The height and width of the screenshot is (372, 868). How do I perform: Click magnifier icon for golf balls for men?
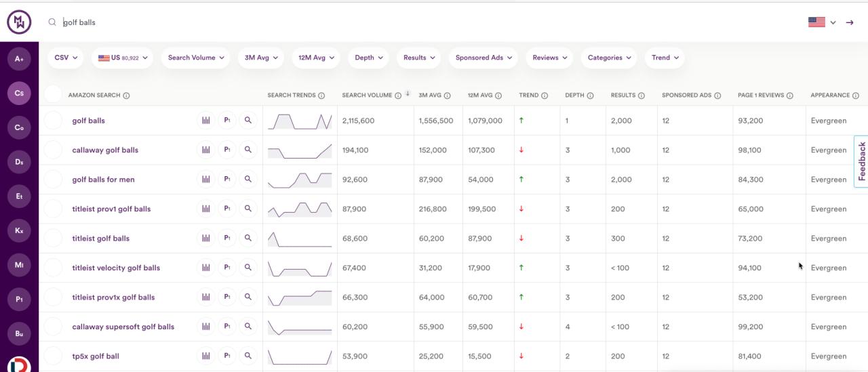click(248, 180)
